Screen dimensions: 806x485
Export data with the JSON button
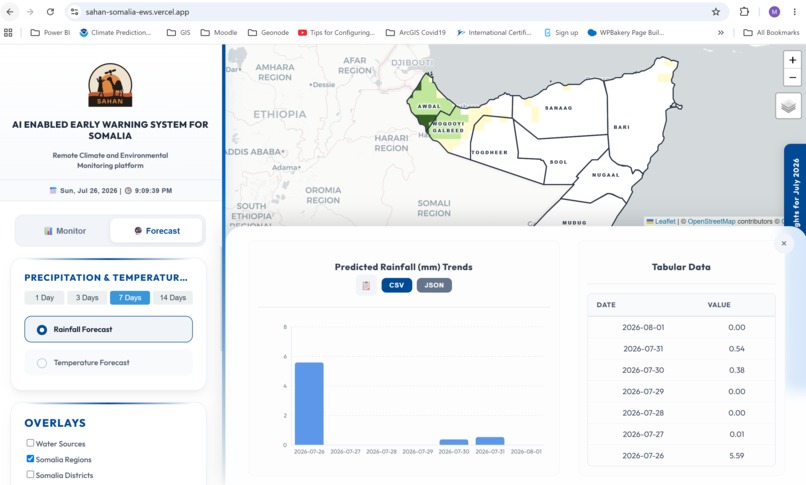click(434, 285)
